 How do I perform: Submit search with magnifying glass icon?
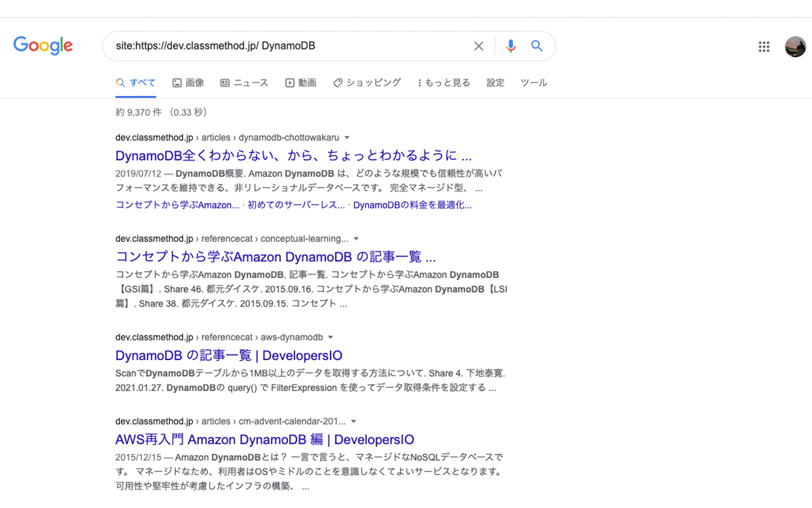537,46
